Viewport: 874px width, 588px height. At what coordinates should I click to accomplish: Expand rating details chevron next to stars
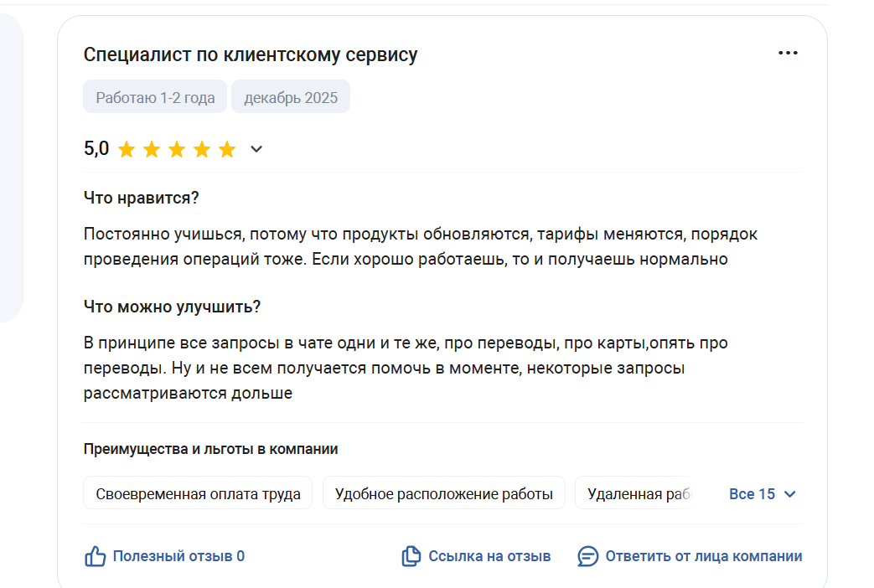[x=256, y=150]
